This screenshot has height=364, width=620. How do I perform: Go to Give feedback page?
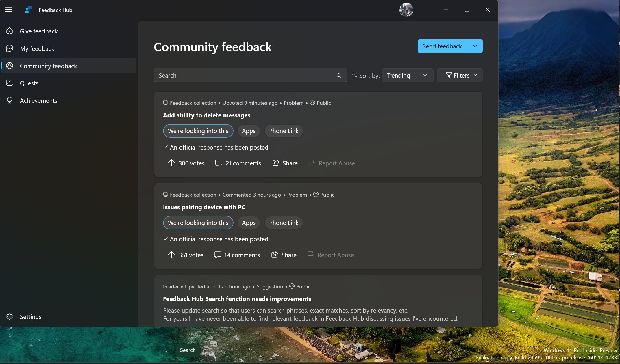pyautogui.click(x=69, y=31)
